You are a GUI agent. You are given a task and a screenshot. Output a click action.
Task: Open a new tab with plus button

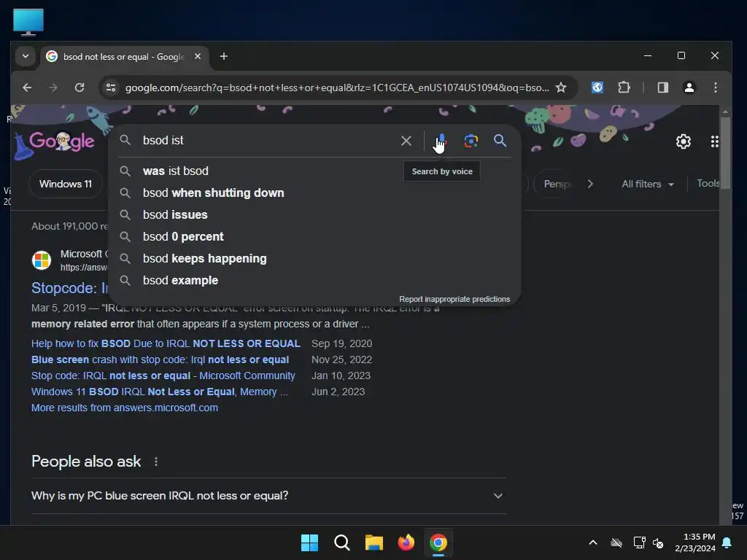(223, 56)
